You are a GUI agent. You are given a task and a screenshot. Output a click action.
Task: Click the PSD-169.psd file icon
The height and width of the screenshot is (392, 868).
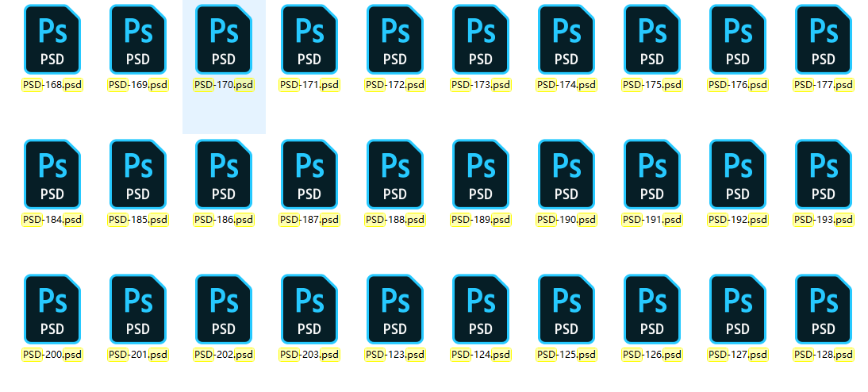click(138, 40)
